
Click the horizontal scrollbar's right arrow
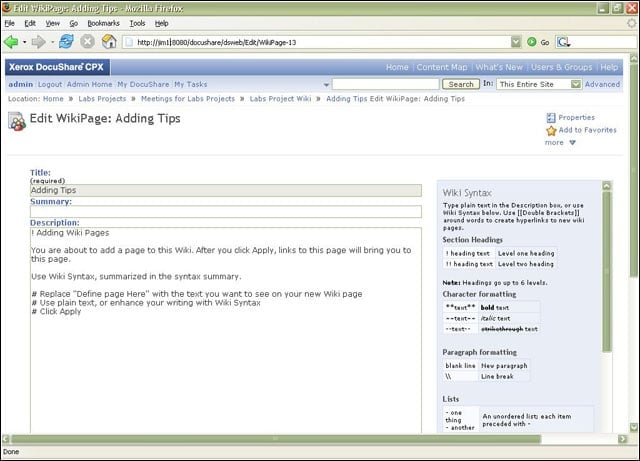click(x=622, y=439)
